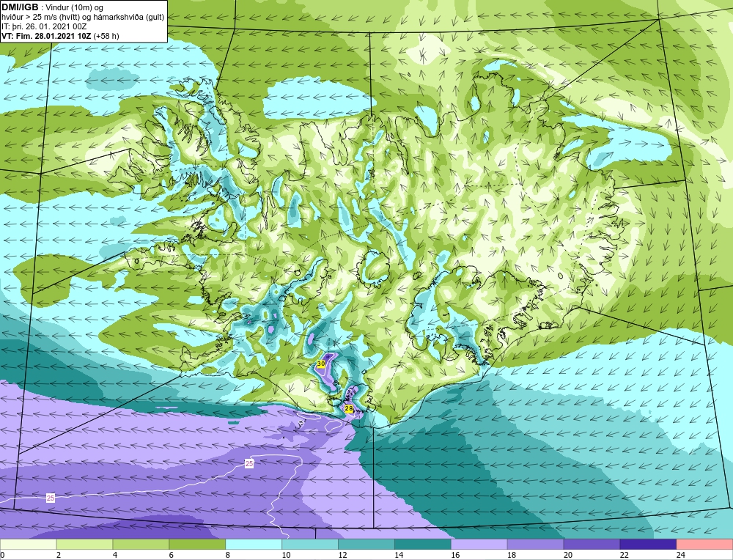The width and height of the screenshot is (733, 560).
Task: Click legend scale number 16
Action: pos(455,555)
